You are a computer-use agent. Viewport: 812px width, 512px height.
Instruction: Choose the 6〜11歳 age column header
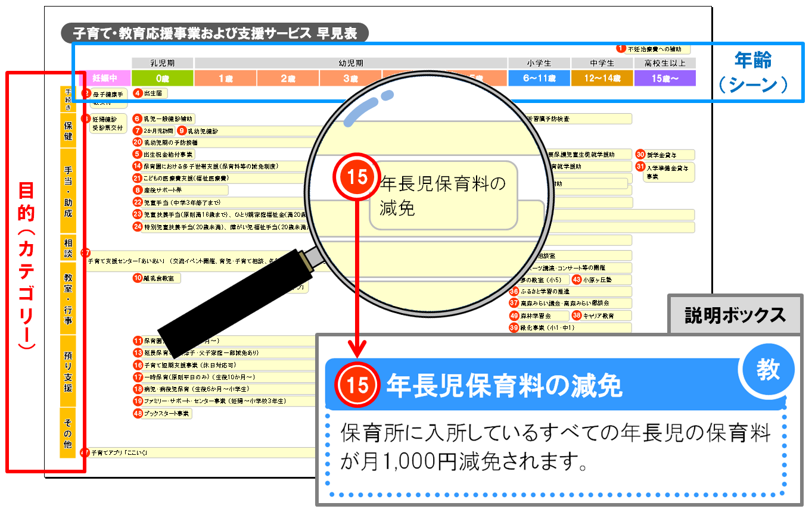[x=539, y=78]
